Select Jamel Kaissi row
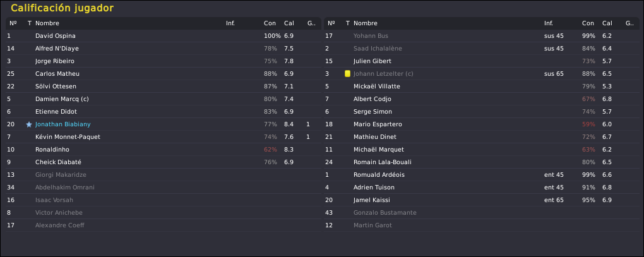This screenshot has width=644, height=257. [481, 200]
